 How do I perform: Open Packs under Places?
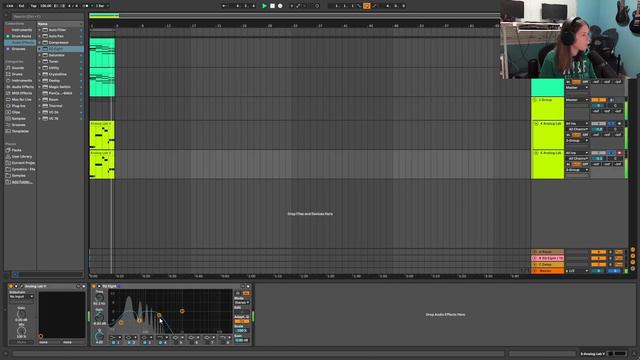pos(16,150)
